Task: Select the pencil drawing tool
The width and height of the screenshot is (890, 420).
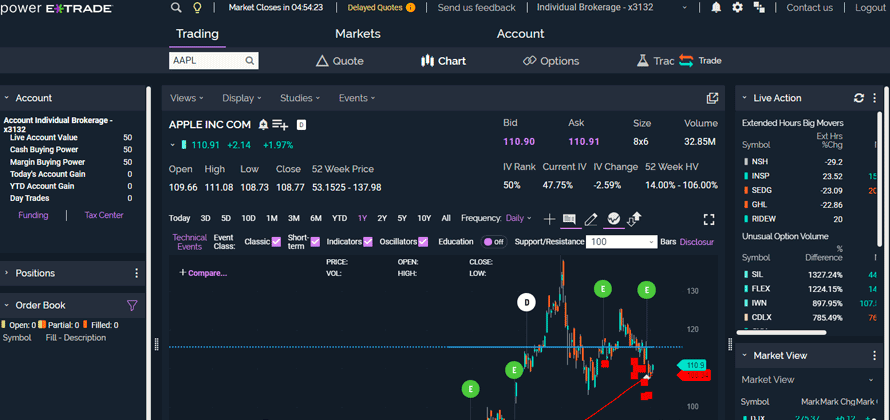Action: coord(591,219)
